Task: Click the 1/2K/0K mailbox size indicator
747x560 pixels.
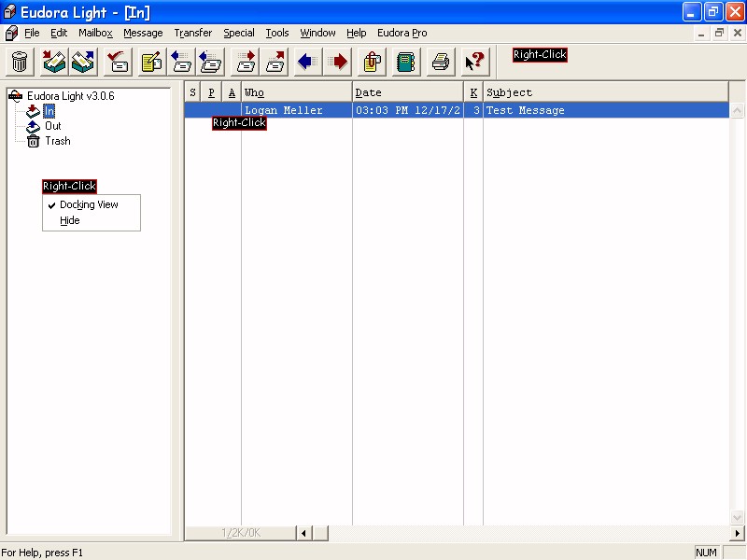Action: (x=241, y=533)
